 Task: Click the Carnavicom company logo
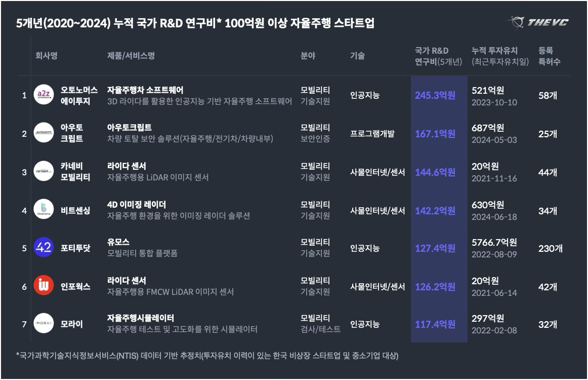point(44,171)
